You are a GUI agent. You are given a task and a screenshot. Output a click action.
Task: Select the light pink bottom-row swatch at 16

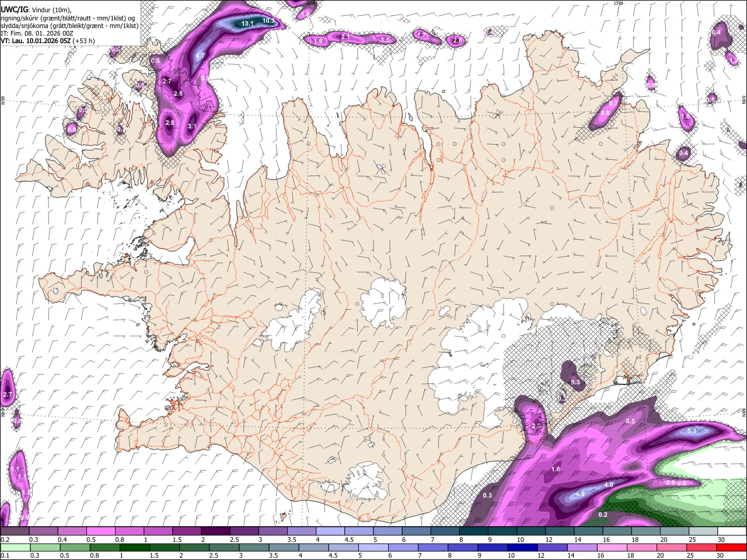click(x=611, y=547)
